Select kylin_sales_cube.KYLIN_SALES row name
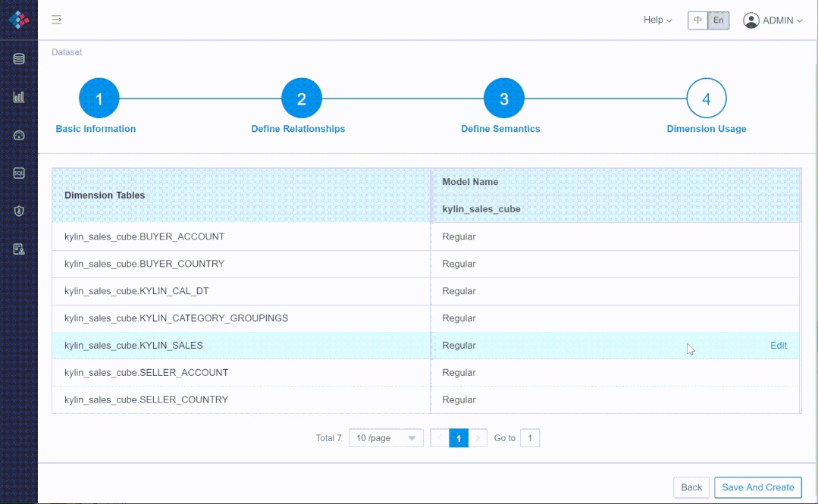 [133, 346]
